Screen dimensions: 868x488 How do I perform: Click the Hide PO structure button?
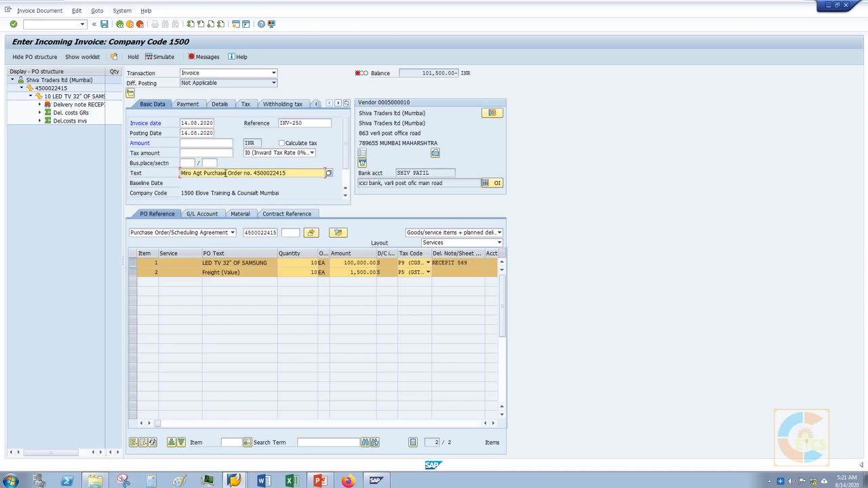tap(35, 57)
